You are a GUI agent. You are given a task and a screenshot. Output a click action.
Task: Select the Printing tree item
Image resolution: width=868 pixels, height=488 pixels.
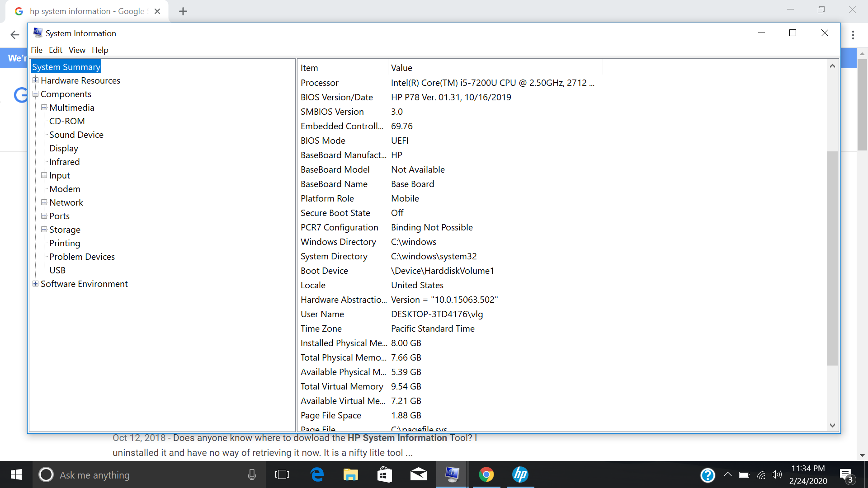point(65,243)
